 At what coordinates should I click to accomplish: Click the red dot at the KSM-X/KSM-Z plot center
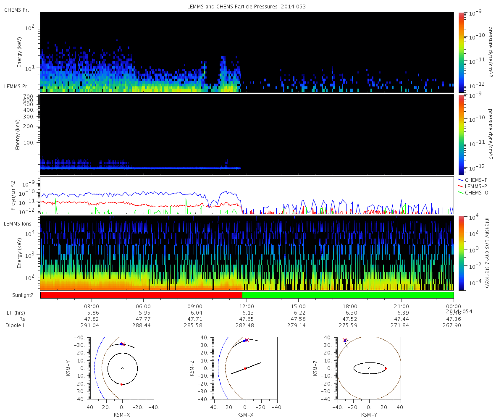click(x=245, y=368)
